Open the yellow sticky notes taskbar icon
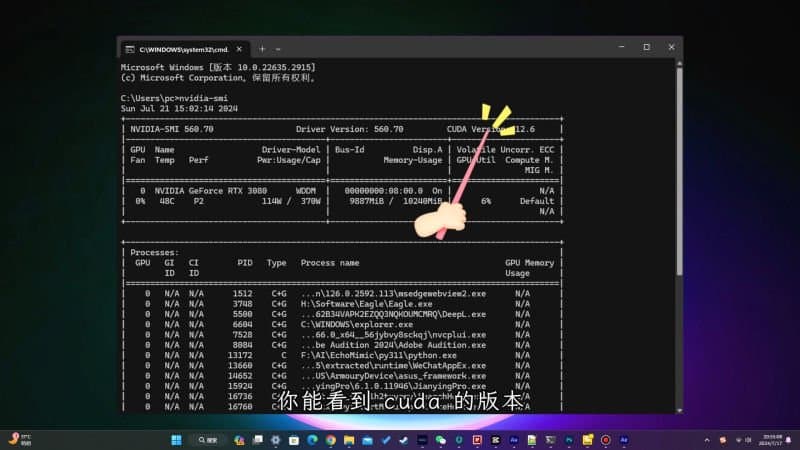The image size is (800, 450). pos(587,440)
